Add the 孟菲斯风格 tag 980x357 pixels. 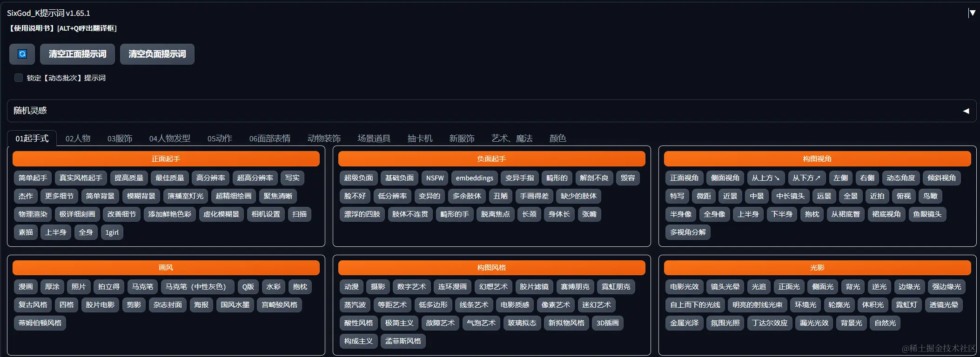[403, 341]
